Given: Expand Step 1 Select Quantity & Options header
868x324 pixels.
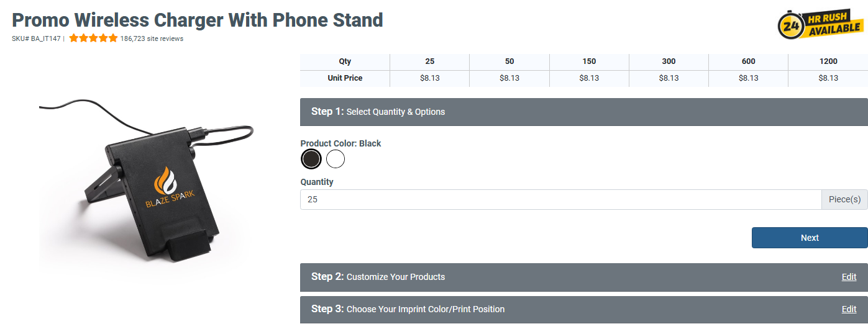Looking at the screenshot, I should click(583, 112).
